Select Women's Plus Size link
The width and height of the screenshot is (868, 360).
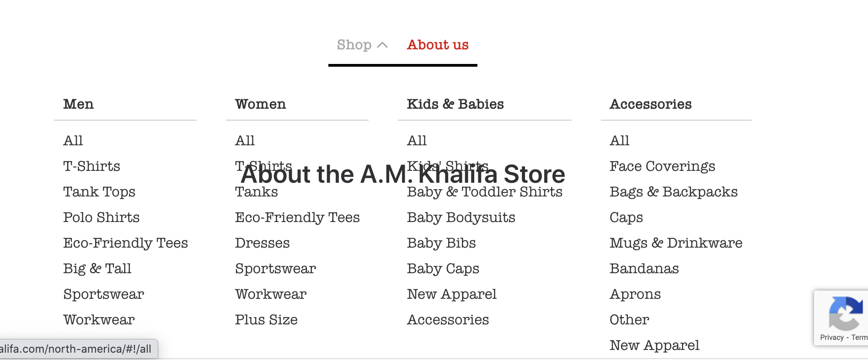coord(266,320)
